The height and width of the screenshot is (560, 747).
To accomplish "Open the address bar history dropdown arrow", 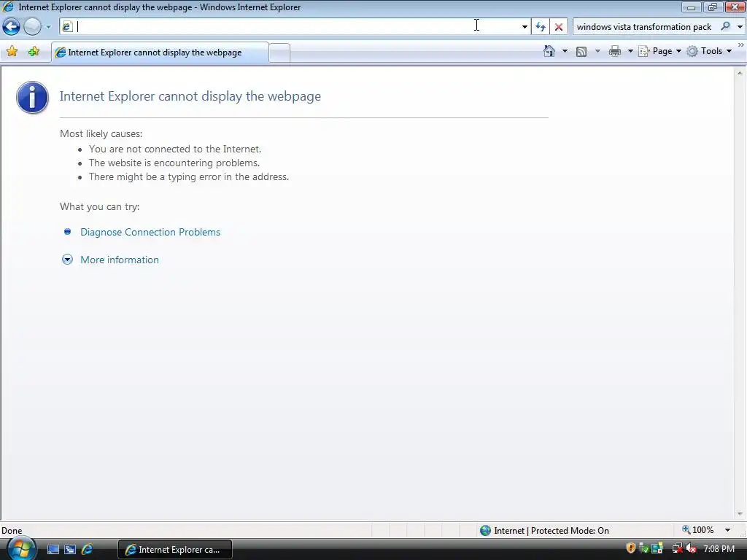I will pyautogui.click(x=525, y=27).
